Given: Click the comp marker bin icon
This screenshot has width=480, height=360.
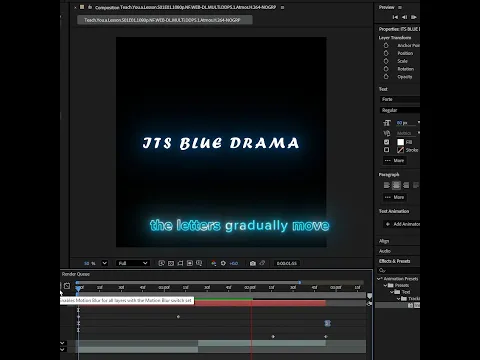Looking at the screenshot, I should pos(369,296).
